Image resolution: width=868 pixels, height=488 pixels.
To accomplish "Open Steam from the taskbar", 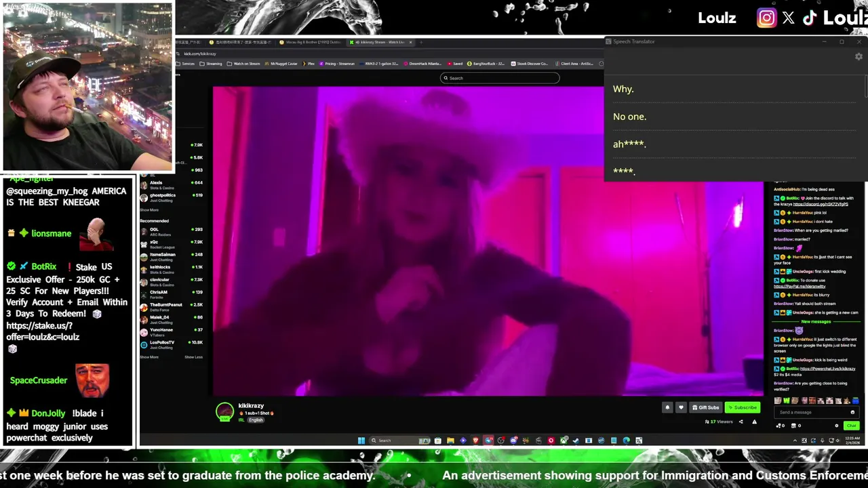I will [576, 441].
